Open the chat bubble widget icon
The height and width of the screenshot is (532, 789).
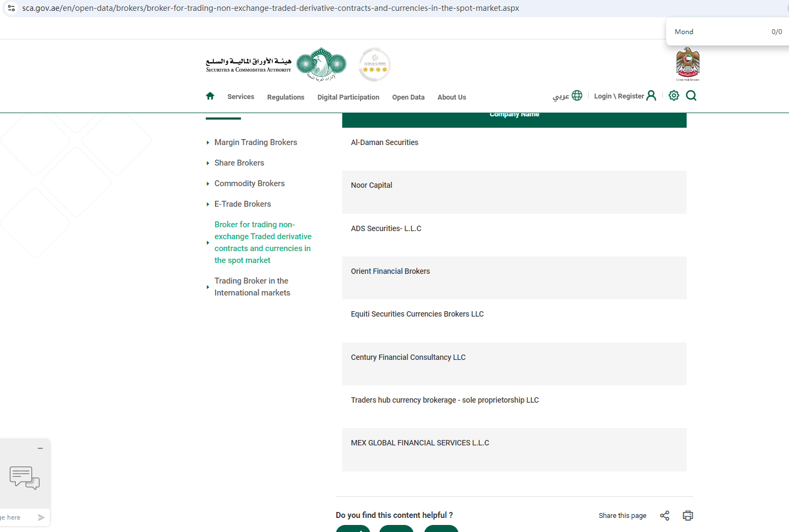click(25, 478)
